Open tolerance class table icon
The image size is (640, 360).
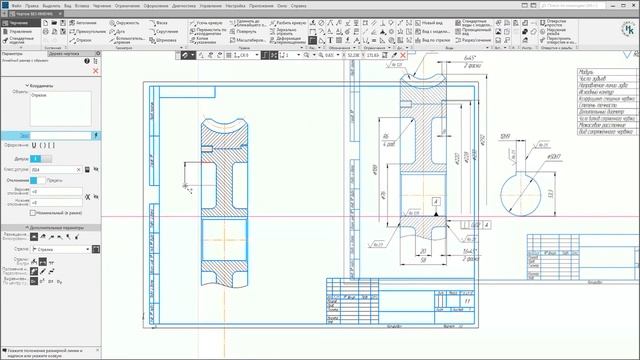(x=87, y=169)
